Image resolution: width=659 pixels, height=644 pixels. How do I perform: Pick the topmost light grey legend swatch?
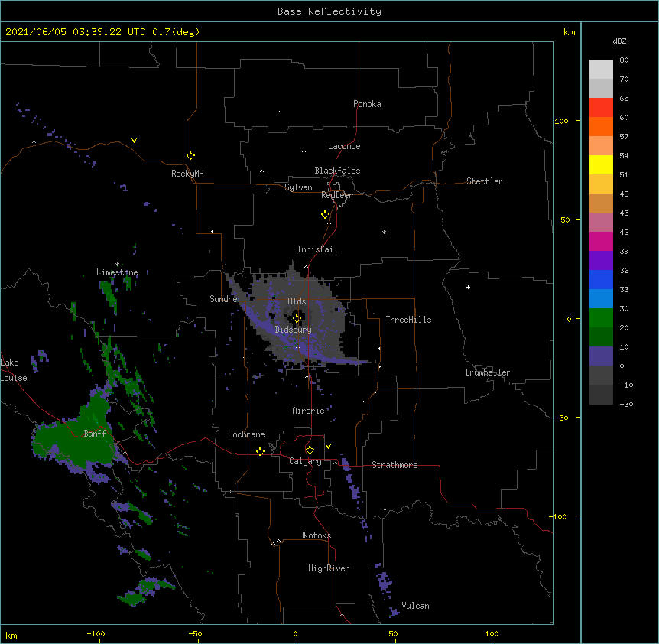pos(601,69)
